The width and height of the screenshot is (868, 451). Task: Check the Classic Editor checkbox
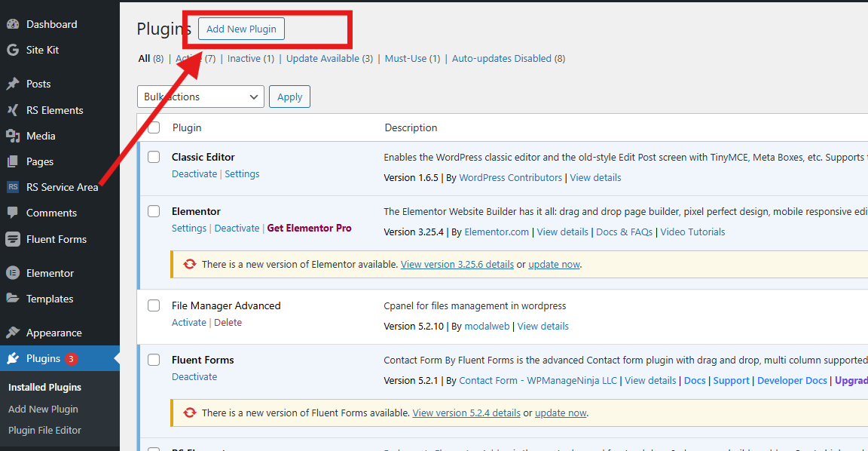tap(154, 158)
